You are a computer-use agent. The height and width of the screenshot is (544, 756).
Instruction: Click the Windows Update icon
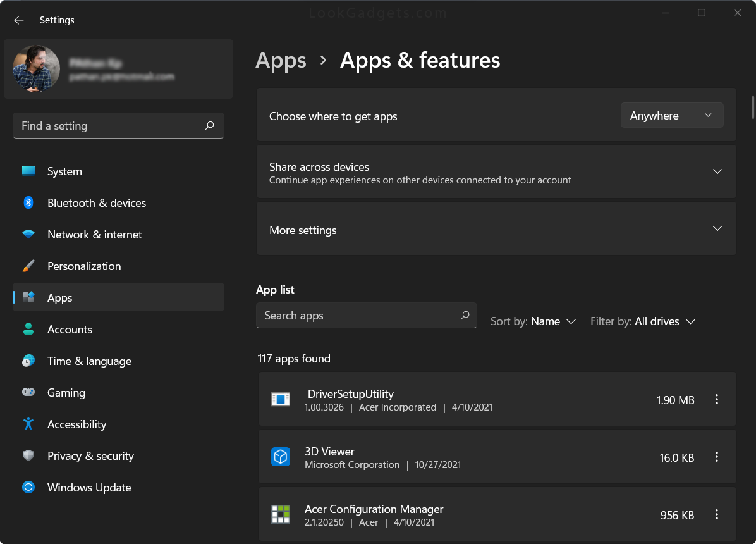(28, 487)
